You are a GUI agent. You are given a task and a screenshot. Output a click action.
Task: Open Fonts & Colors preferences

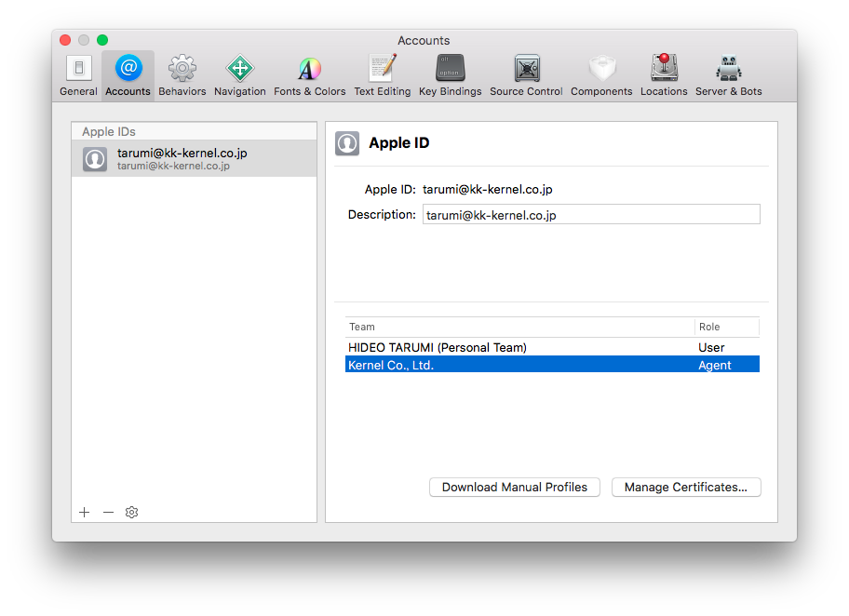[309, 75]
